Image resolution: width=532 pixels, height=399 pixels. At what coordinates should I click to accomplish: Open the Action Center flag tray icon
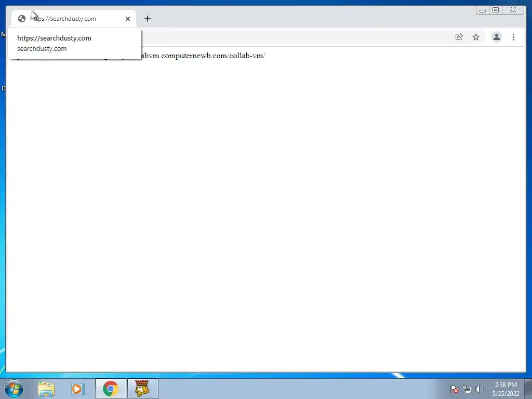pyautogui.click(x=455, y=389)
